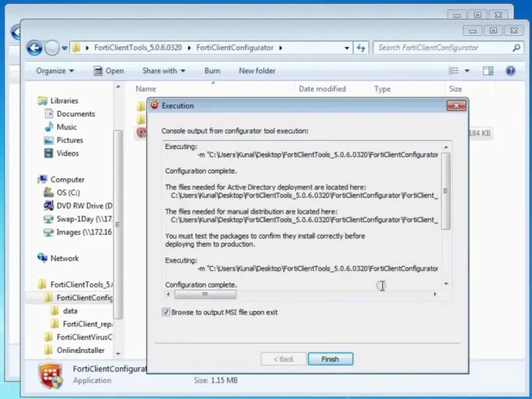This screenshot has height=399, width=532.
Task: Open view options dropdown arrow
Action: point(467,71)
